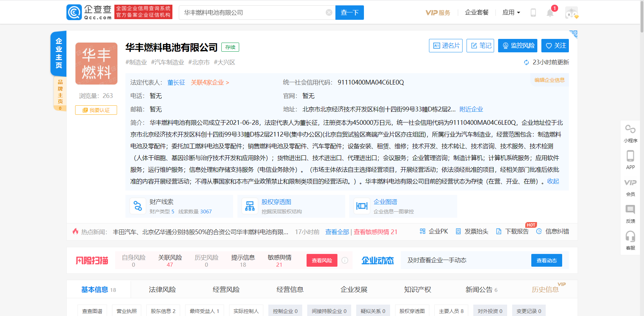Click 查看动态 button
This screenshot has height=316, width=644.
coord(547,260)
